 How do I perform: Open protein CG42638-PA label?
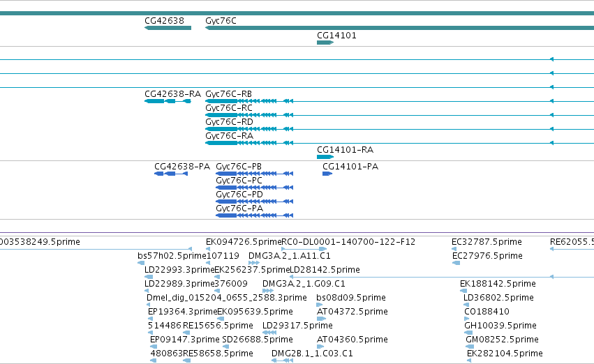tap(182, 167)
